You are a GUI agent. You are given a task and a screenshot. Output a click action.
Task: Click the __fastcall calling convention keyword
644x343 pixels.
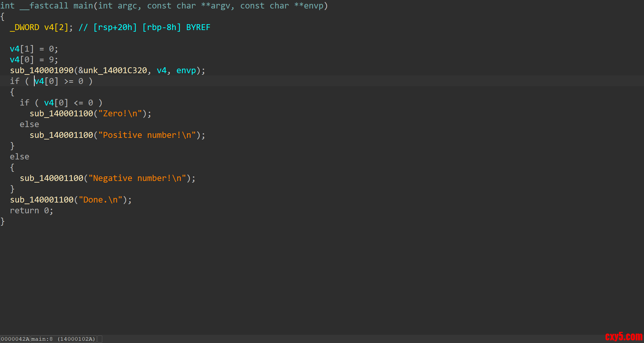coord(44,6)
